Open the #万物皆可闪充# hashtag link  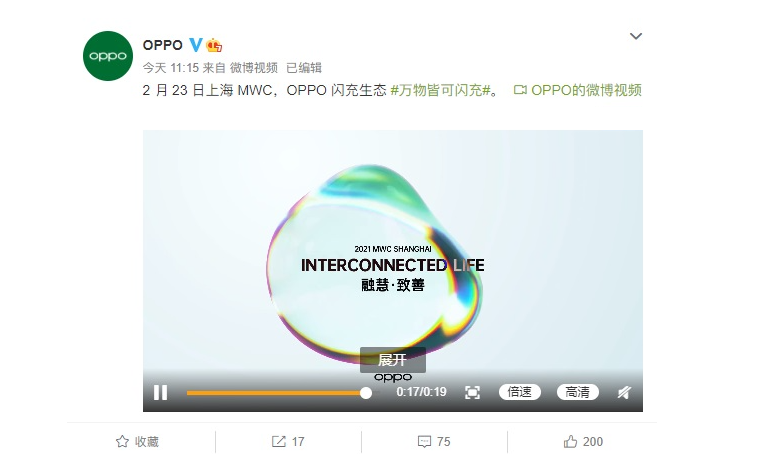pyautogui.click(x=440, y=90)
